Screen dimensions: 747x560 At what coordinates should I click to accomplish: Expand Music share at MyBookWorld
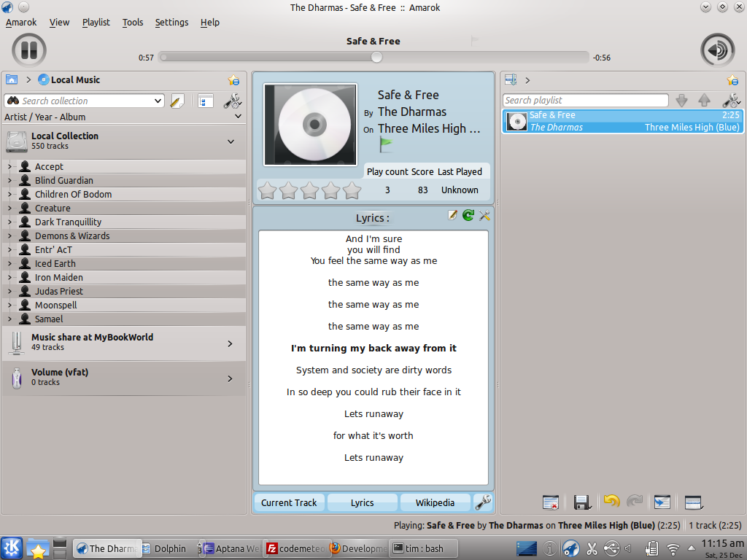(x=230, y=343)
